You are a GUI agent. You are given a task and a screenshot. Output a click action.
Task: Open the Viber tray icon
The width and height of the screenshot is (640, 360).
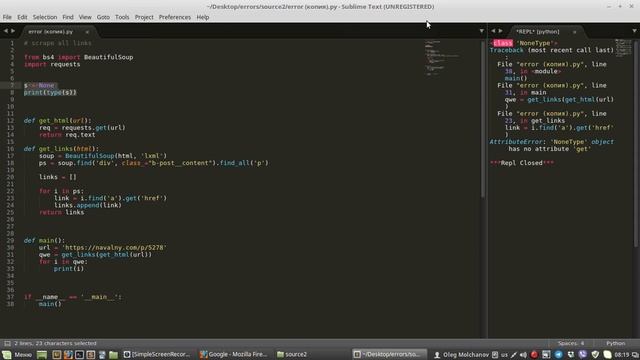click(583, 354)
